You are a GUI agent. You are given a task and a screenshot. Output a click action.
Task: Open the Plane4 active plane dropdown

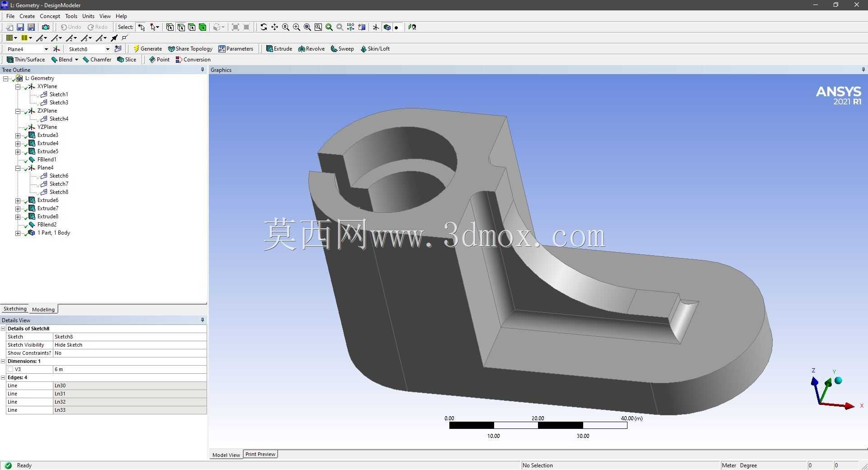click(46, 49)
